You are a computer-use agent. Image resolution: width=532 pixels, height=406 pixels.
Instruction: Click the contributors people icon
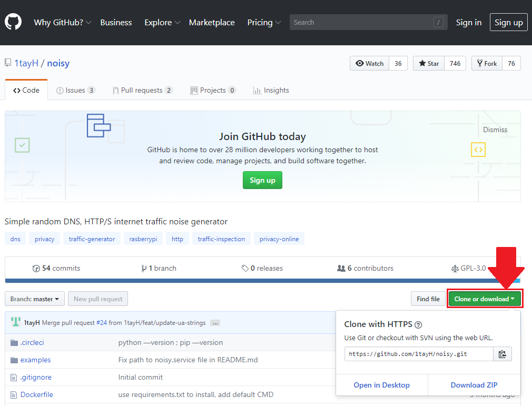click(x=341, y=268)
